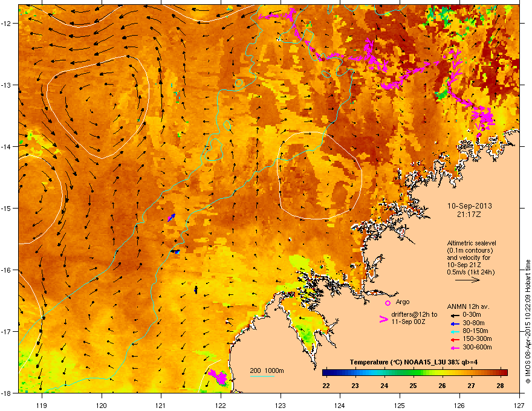Select the date label 10-Sep-2013
Image resolution: width=532 pixels, height=411 pixels.
click(469, 206)
